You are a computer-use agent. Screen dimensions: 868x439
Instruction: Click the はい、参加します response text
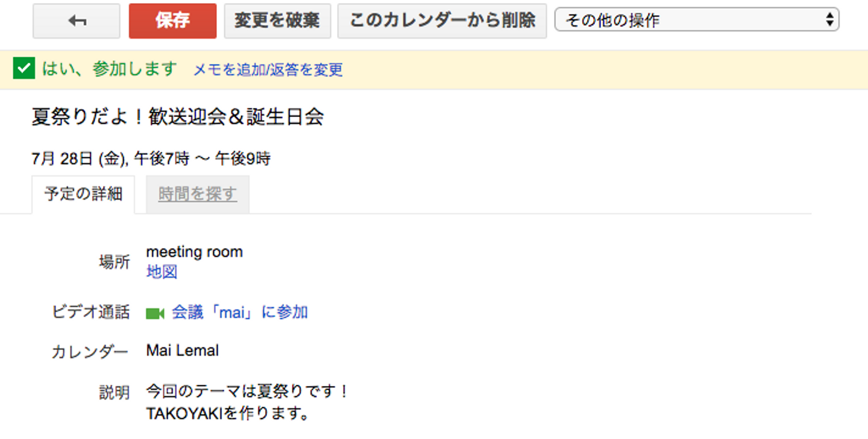109,69
